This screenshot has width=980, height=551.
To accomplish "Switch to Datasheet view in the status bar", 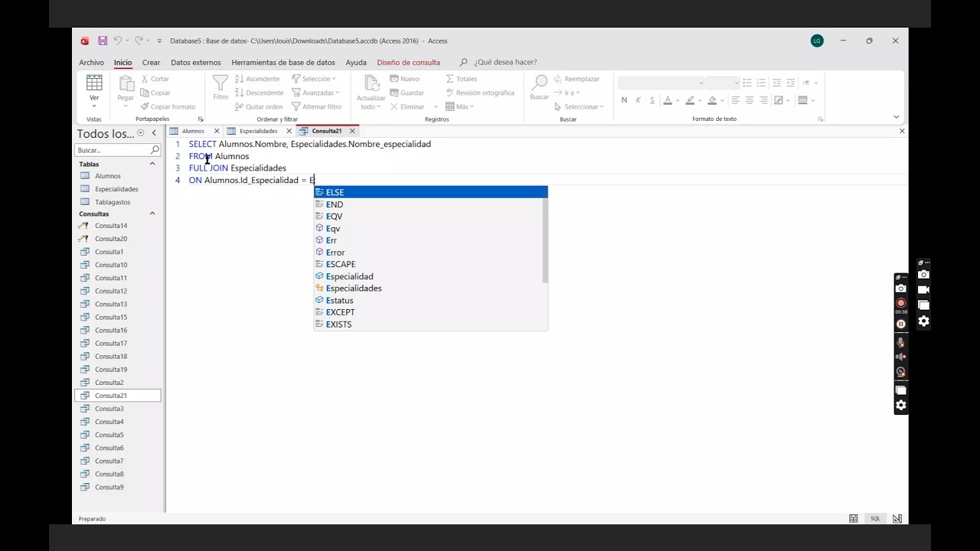I will pyautogui.click(x=854, y=519).
